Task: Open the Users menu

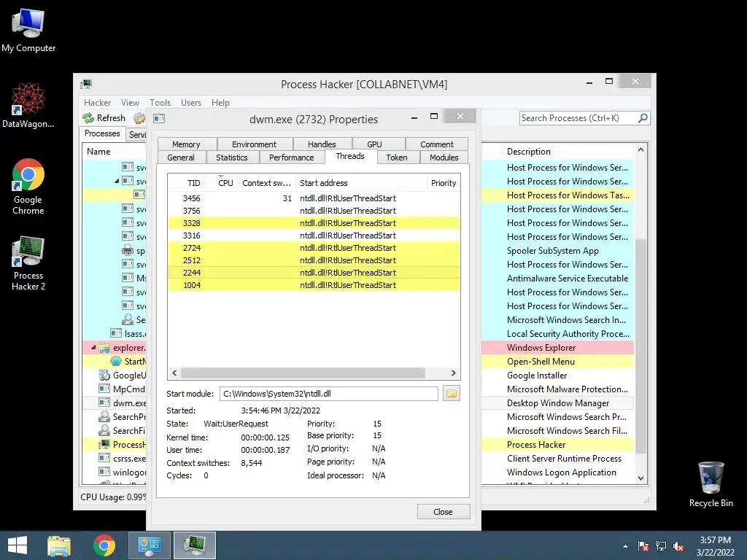Action: [191, 102]
